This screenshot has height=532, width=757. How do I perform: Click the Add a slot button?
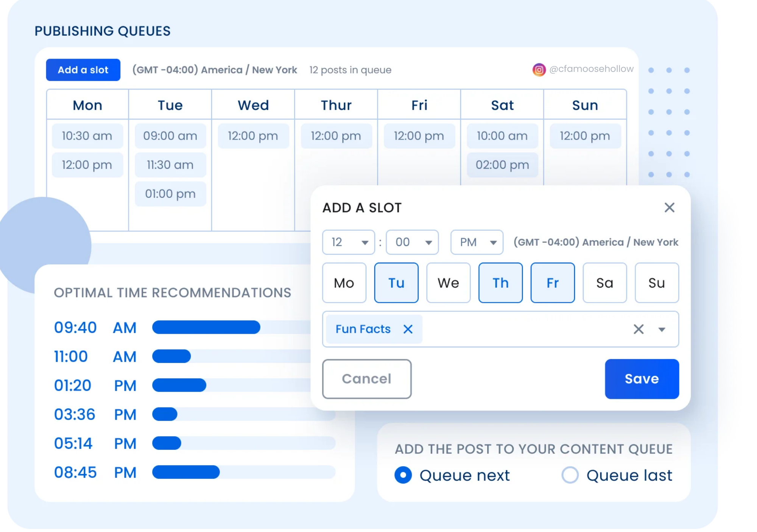click(x=83, y=70)
